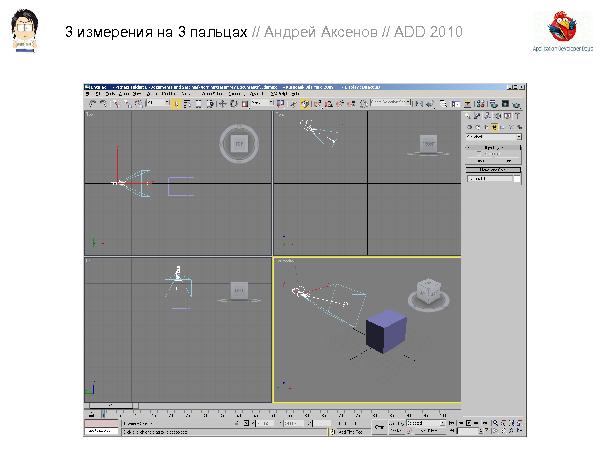Collapse the Name and Color rollout
Screen dimensions: 600x450
pos(493,170)
